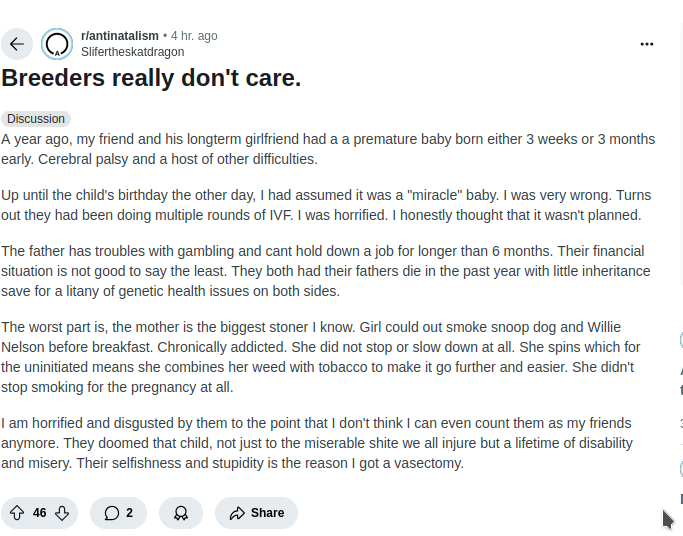Image resolution: width=683 pixels, height=536 pixels.
Task: Filter by the Discussion flair tag
Action: pos(36,119)
